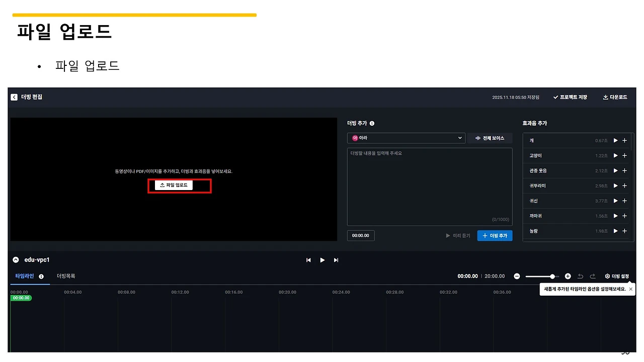Click the (0/1000) character counter
The height and width of the screenshot is (362, 644).
tap(501, 219)
